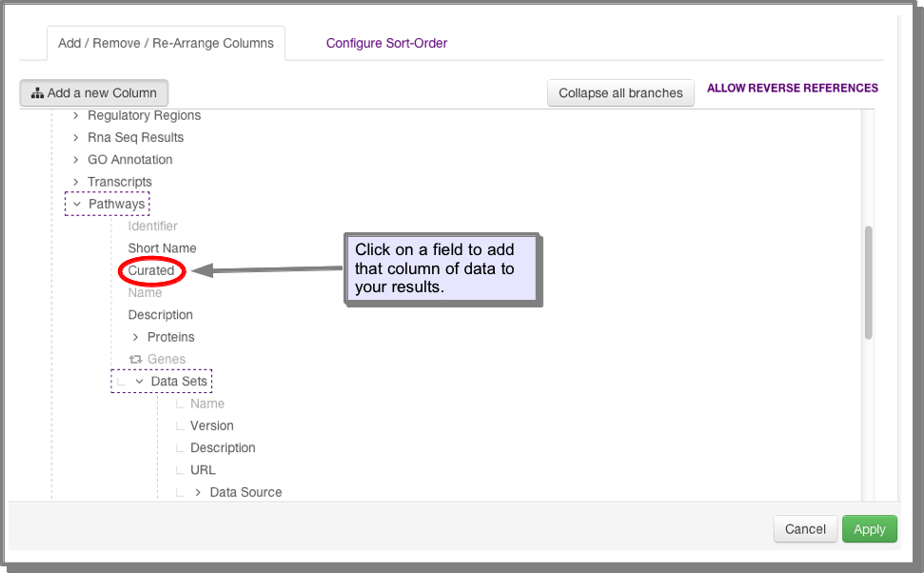Viewport: 924px width, 573px height.
Task: Select Add / Remove / Re-Arrange Columns tab
Action: pos(166,43)
